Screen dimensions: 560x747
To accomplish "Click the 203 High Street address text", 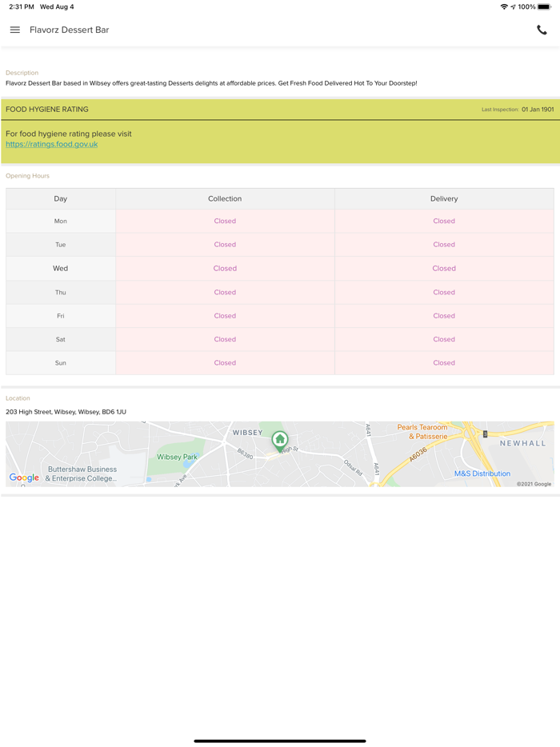I will (66, 412).
